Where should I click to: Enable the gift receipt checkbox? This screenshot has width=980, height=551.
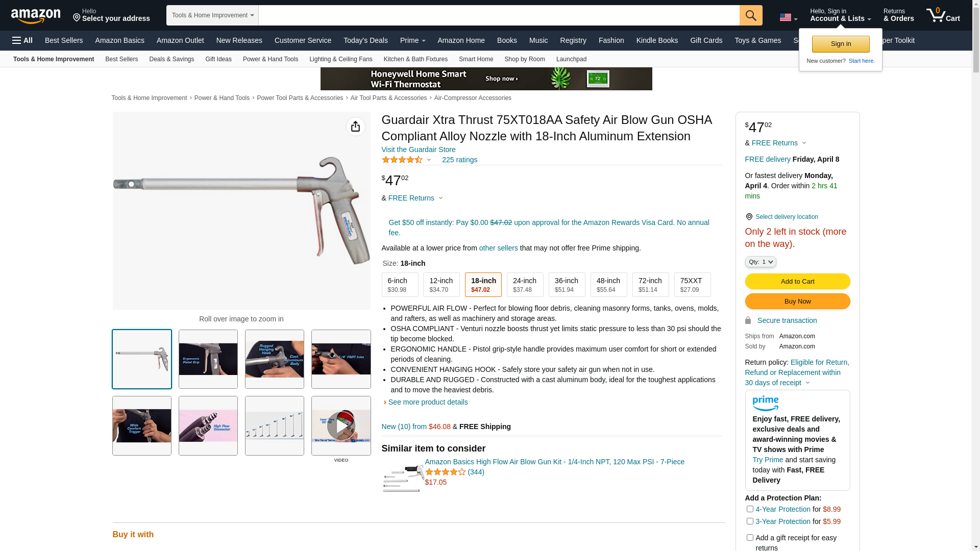click(x=750, y=537)
